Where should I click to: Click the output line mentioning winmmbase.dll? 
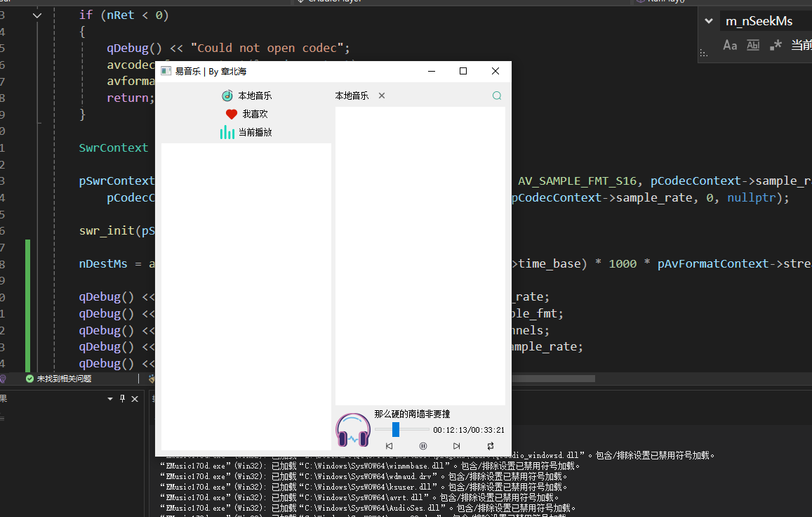pyautogui.click(x=371, y=466)
